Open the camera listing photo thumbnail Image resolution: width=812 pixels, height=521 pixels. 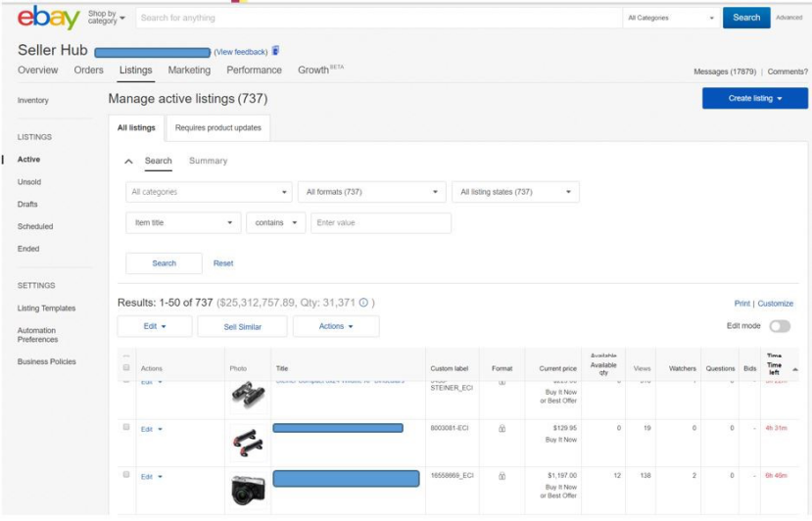[247, 489]
